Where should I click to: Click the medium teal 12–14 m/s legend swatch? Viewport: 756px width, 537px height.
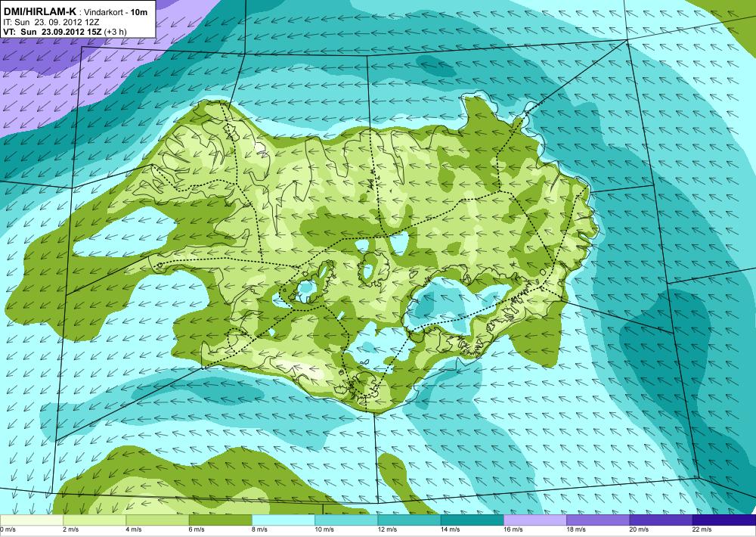pos(409,520)
